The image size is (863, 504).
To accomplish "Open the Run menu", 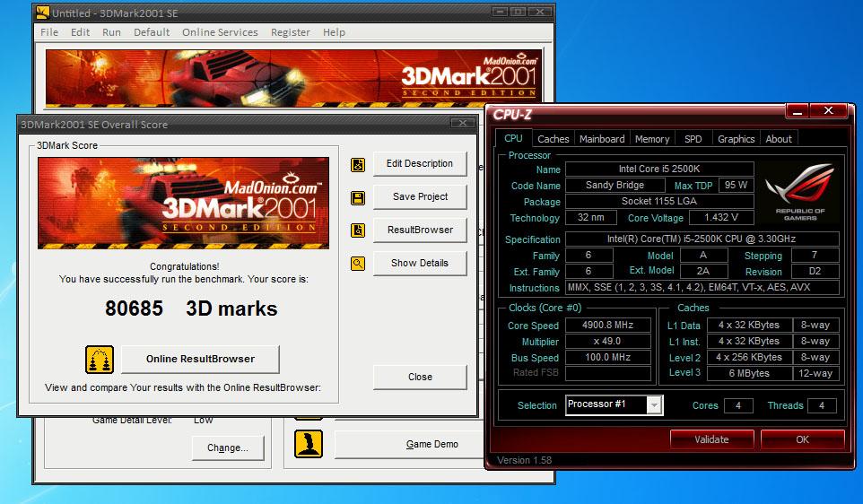I will (x=111, y=32).
